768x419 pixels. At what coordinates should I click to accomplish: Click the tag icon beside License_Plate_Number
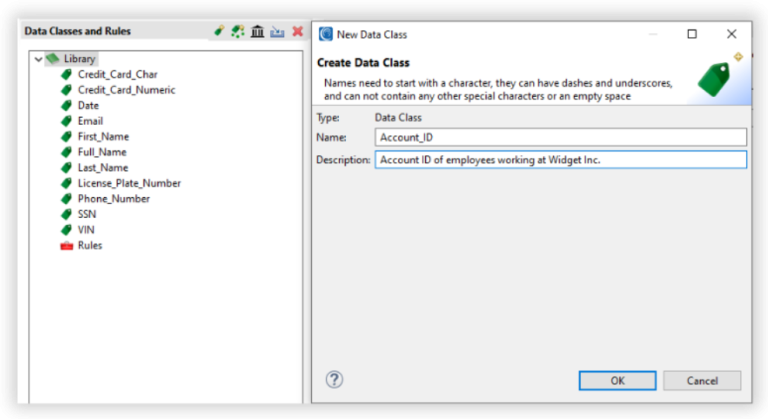click(66, 183)
